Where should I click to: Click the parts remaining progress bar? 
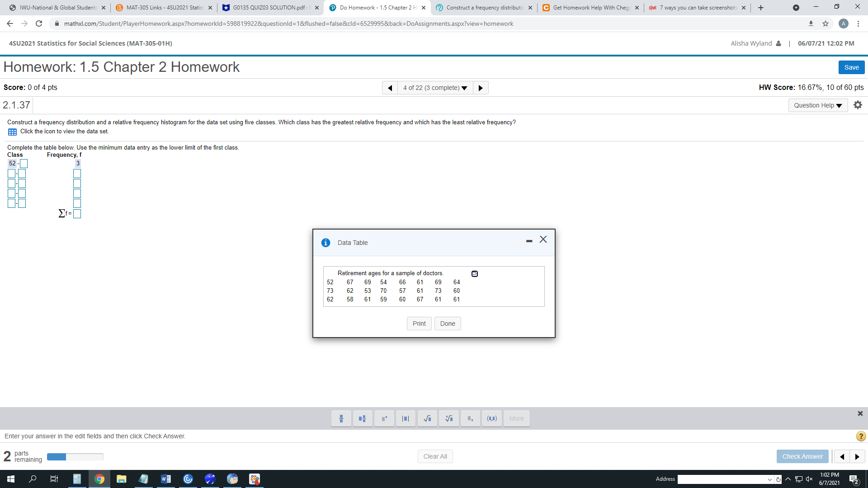pos(75,457)
